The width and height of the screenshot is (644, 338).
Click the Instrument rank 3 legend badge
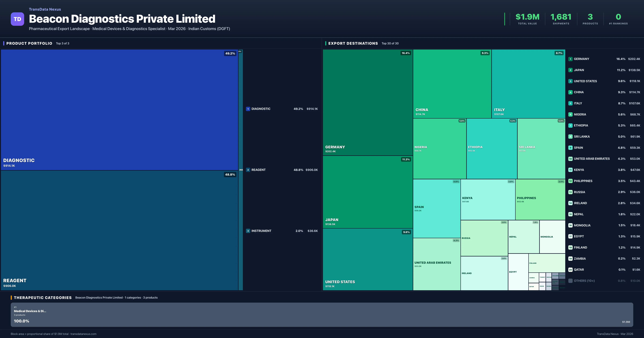pos(248,231)
